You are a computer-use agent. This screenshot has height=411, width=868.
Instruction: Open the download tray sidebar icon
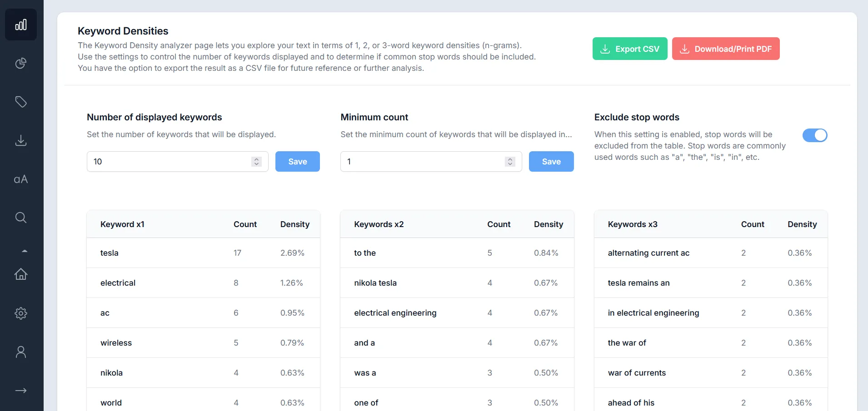click(21, 140)
